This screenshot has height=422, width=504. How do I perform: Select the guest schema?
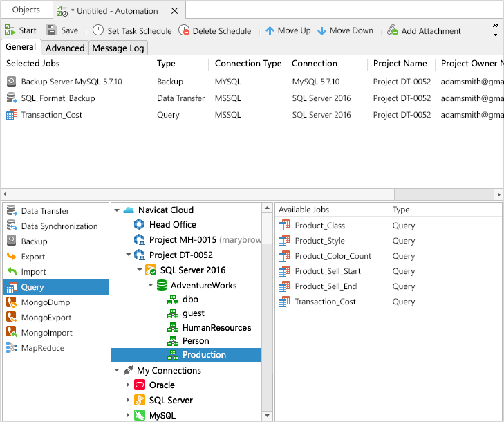coord(187,313)
